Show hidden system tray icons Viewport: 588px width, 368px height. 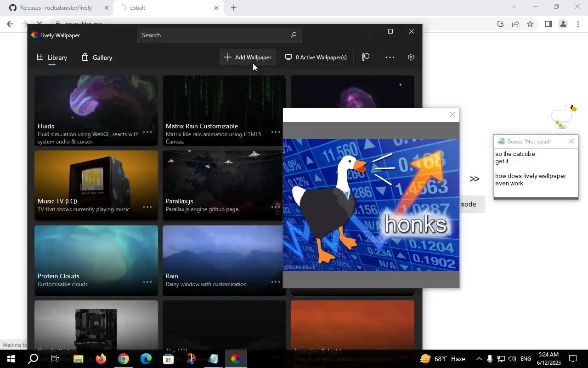(x=479, y=359)
